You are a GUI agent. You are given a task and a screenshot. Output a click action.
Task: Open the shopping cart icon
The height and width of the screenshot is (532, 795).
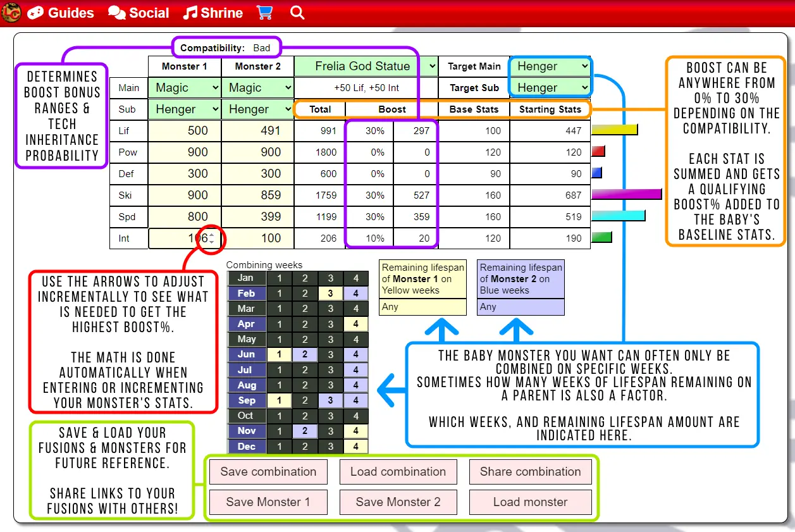point(266,13)
